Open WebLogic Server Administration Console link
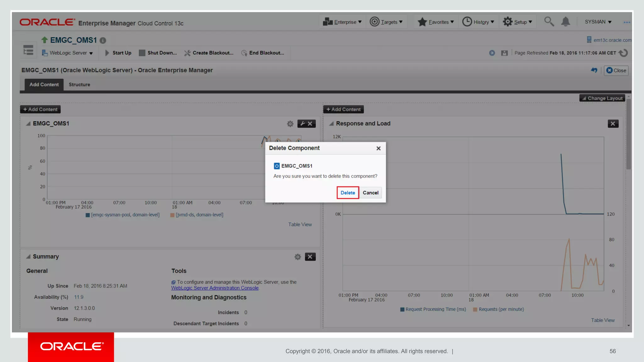Screen dimensions: 644x362 pyautogui.click(x=215, y=288)
